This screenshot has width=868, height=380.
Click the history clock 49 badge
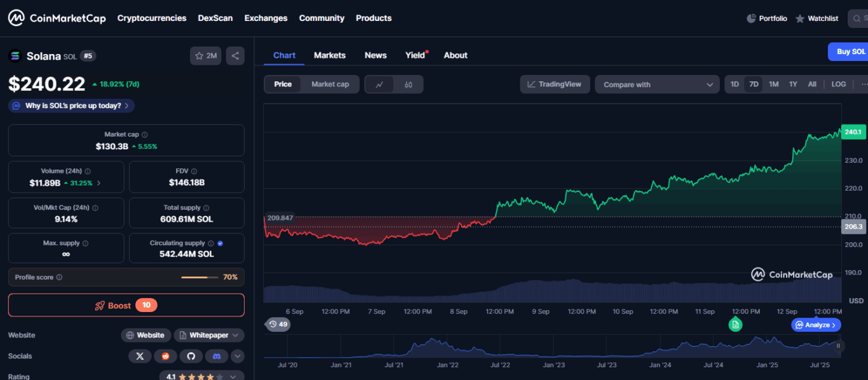pyautogui.click(x=278, y=324)
